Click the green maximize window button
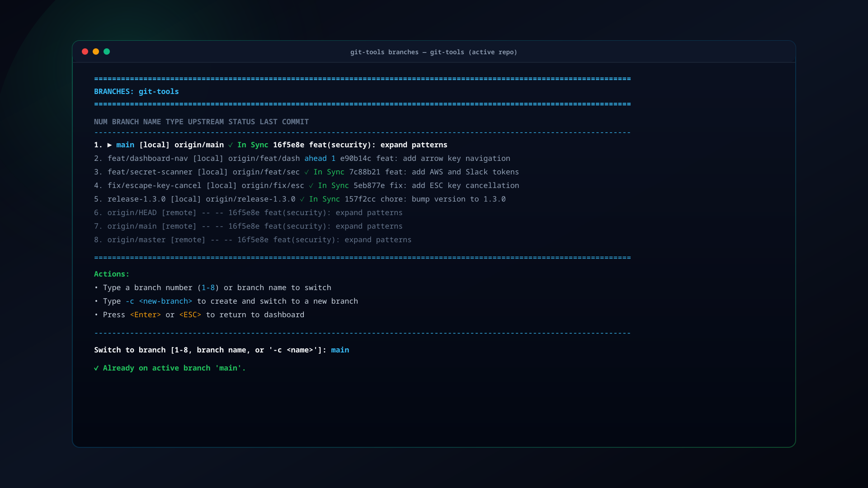 (x=107, y=52)
